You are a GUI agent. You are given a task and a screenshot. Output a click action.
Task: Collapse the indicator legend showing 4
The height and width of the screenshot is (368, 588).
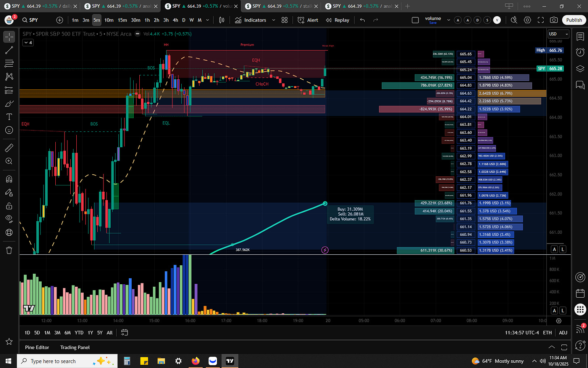point(28,42)
